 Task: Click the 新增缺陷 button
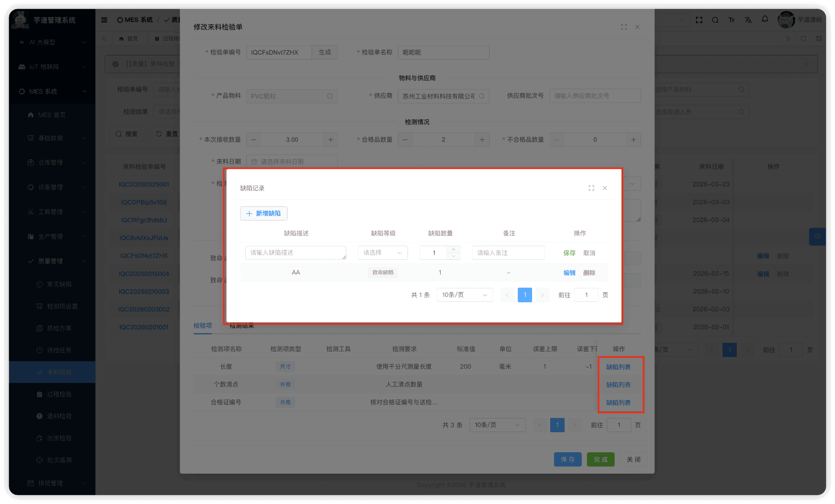point(263,213)
